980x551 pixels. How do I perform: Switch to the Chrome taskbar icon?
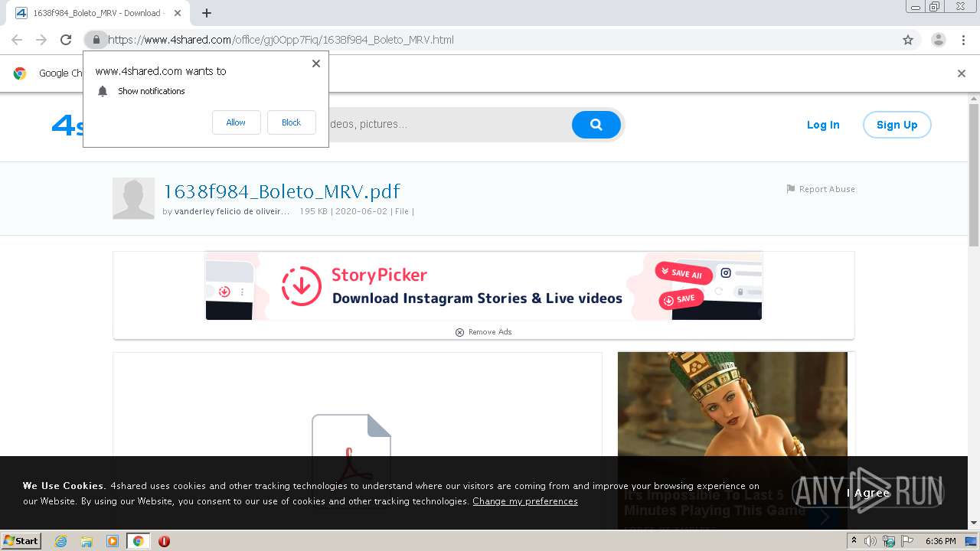coord(139,541)
